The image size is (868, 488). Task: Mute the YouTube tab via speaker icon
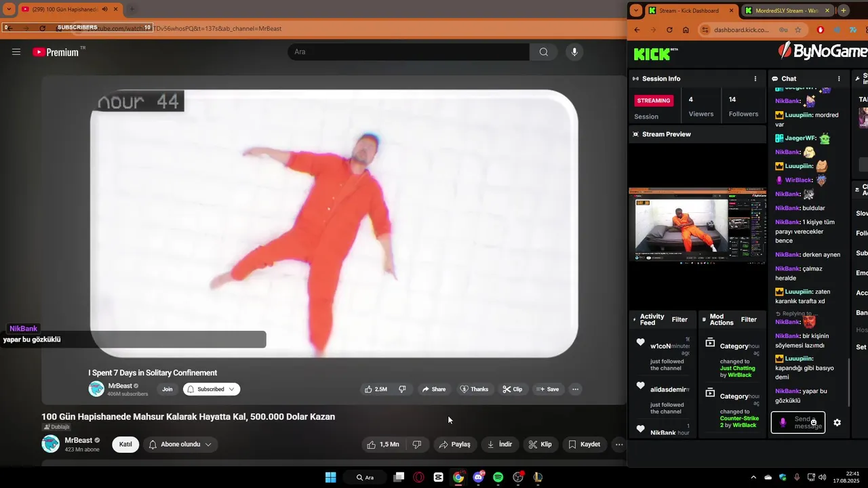105,9
